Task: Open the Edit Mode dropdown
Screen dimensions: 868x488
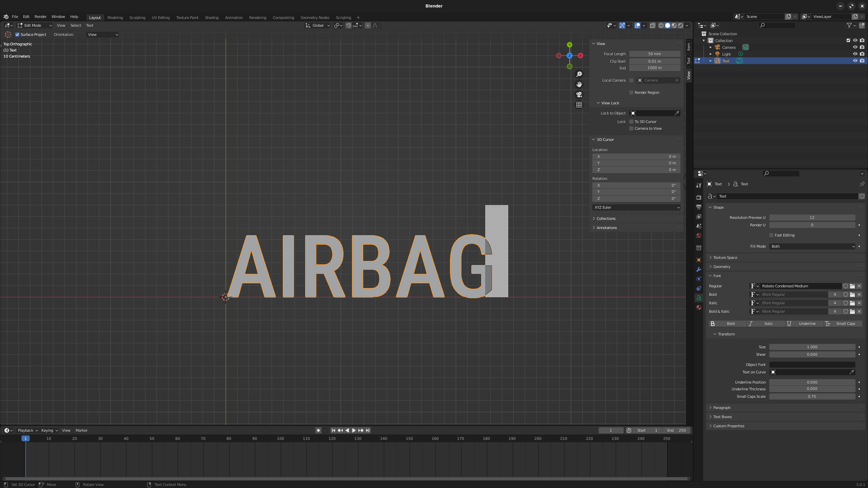Action: [x=35, y=25]
